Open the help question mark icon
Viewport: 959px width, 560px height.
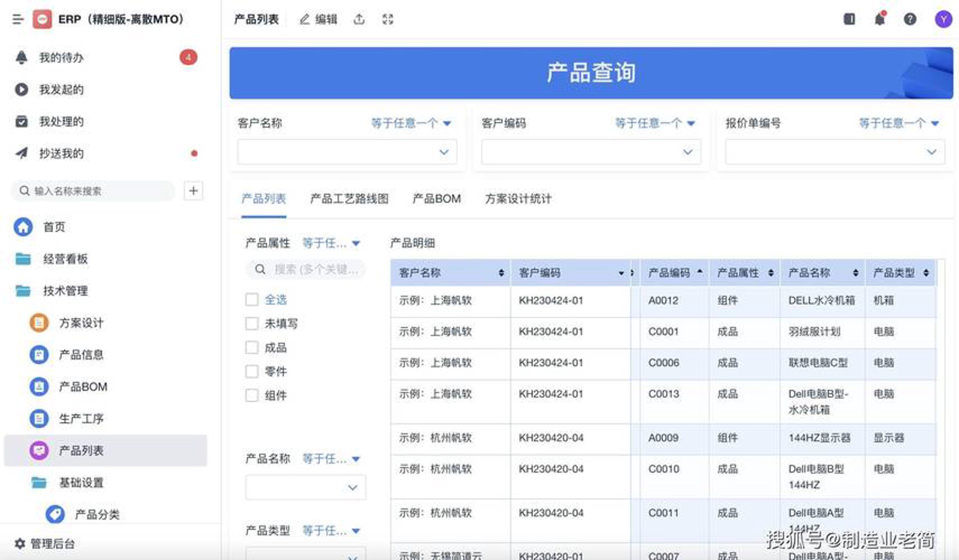click(910, 19)
